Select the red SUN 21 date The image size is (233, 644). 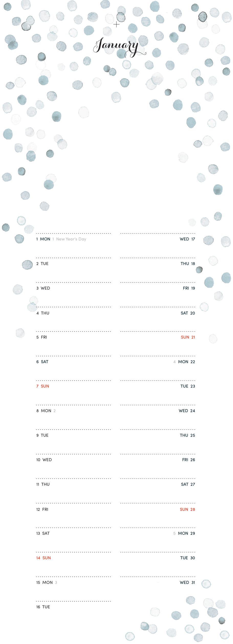188,337
